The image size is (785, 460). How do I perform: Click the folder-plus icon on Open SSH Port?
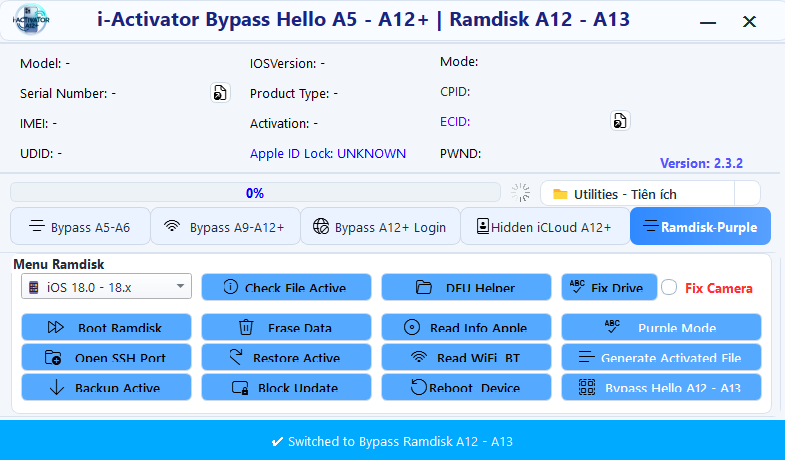pyautogui.click(x=53, y=357)
